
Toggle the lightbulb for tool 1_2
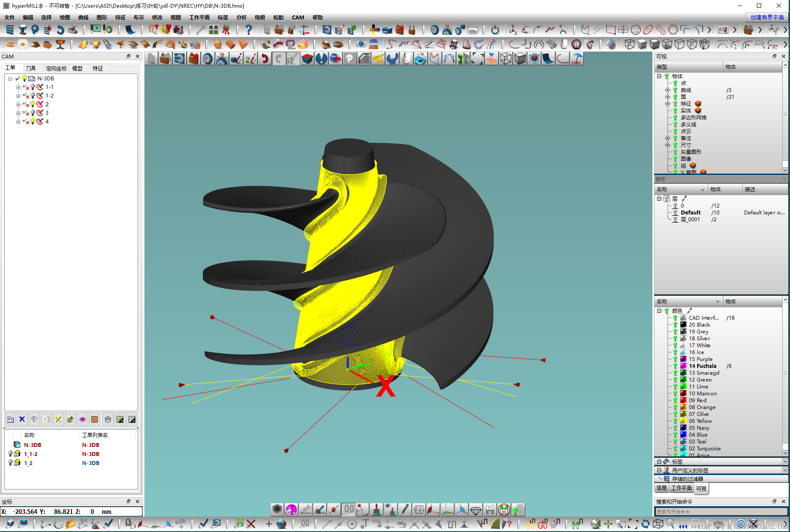[x=10, y=463]
